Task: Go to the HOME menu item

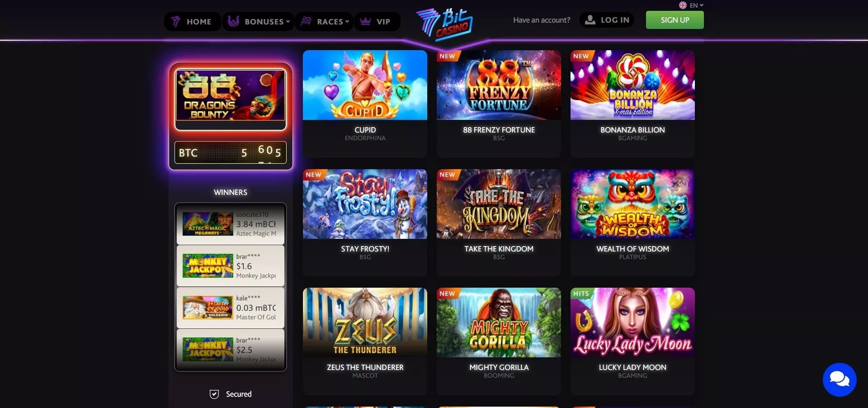Action: [x=193, y=21]
